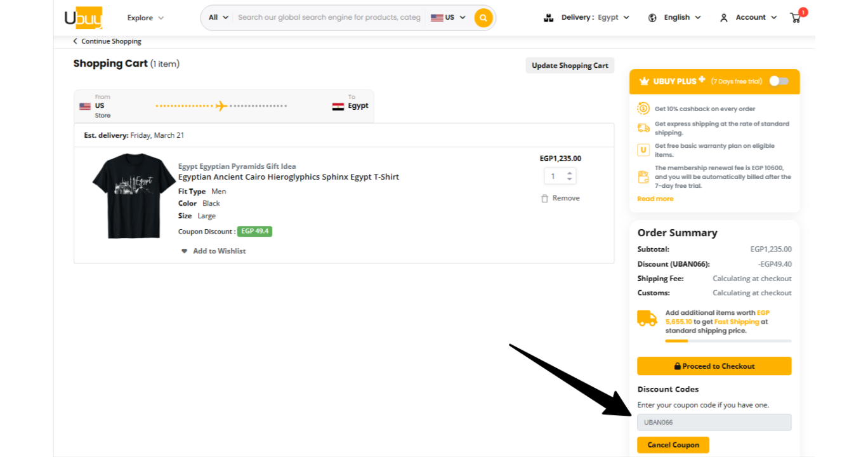Viewport: 868px width, 457px height.
Task: Click the -EGP49.40 discount amount
Action: pyautogui.click(x=775, y=264)
